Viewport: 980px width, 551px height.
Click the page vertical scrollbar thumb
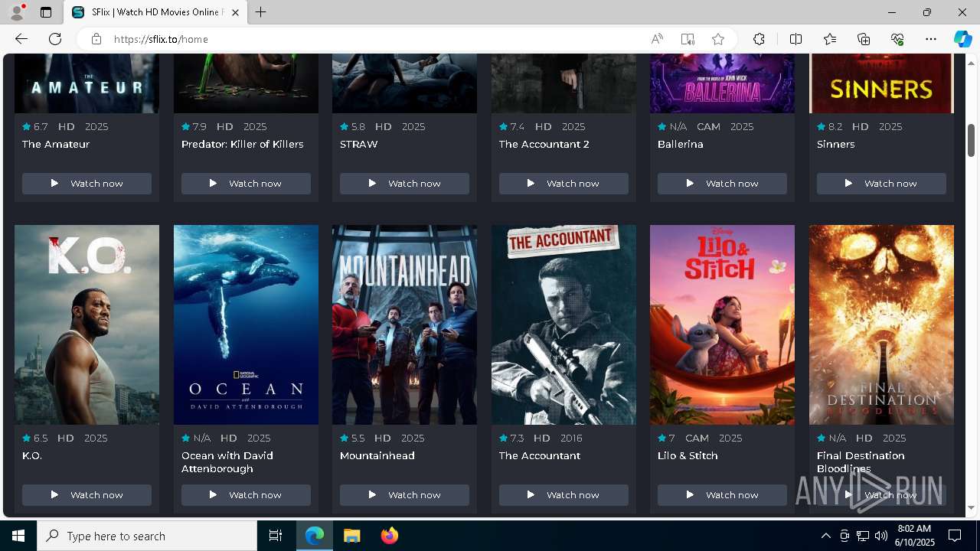[971, 139]
